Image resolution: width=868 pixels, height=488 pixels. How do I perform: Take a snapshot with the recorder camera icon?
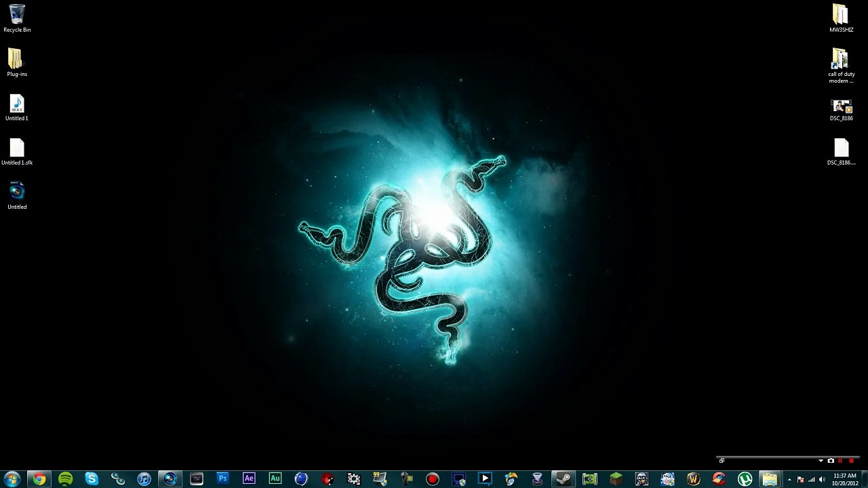pos(831,461)
